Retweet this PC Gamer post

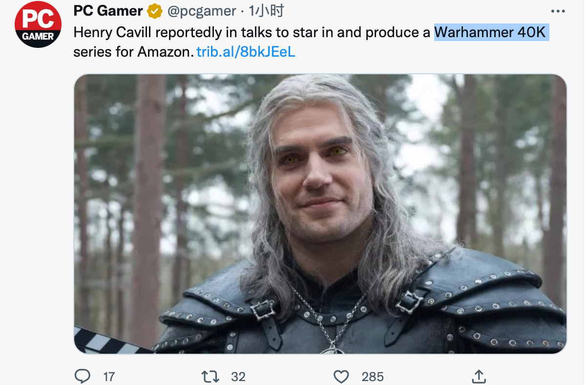tap(210, 376)
